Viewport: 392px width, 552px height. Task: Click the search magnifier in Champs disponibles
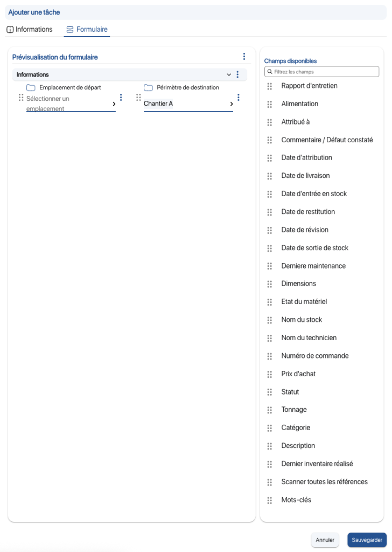[x=269, y=71]
